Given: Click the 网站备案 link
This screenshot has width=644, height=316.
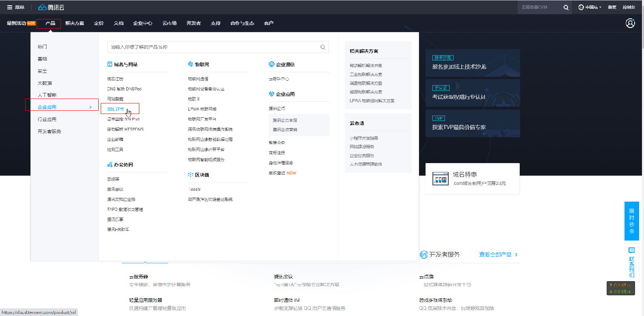Looking at the screenshot, I should tap(115, 99).
